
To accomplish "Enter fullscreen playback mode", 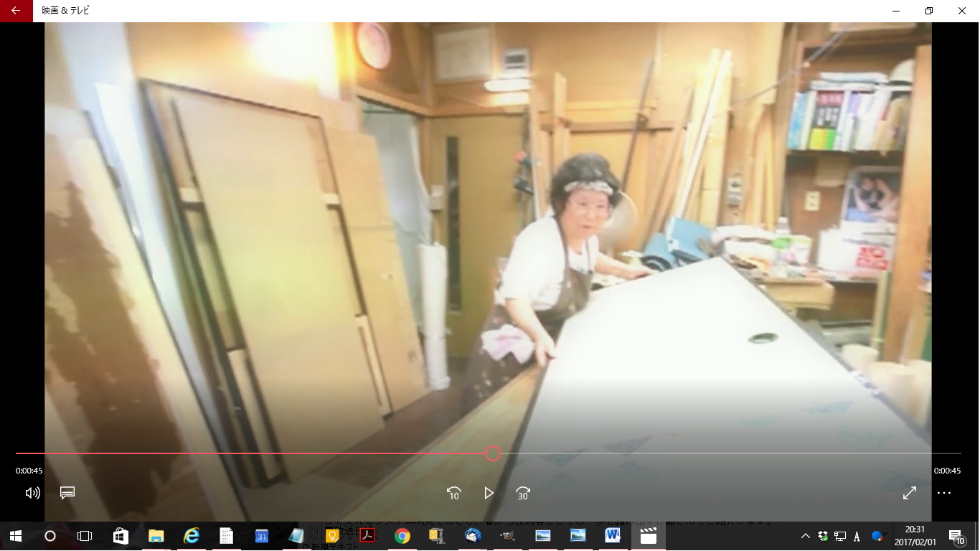I will [x=909, y=493].
